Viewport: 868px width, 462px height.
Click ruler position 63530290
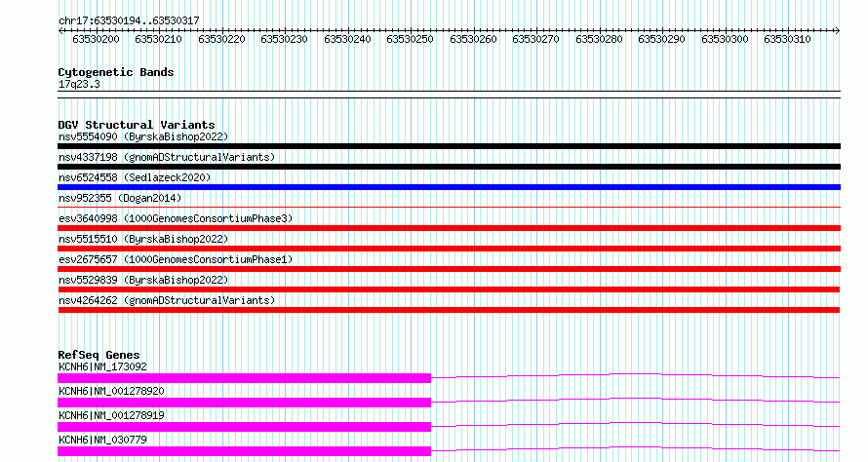(661, 39)
